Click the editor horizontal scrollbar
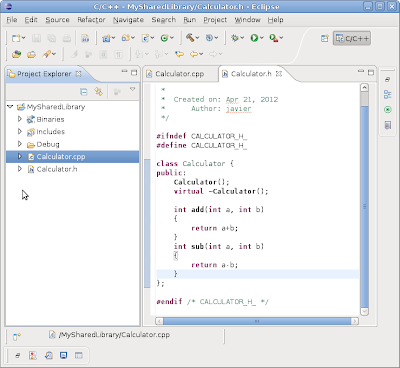The width and height of the screenshot is (400, 368). point(257,321)
